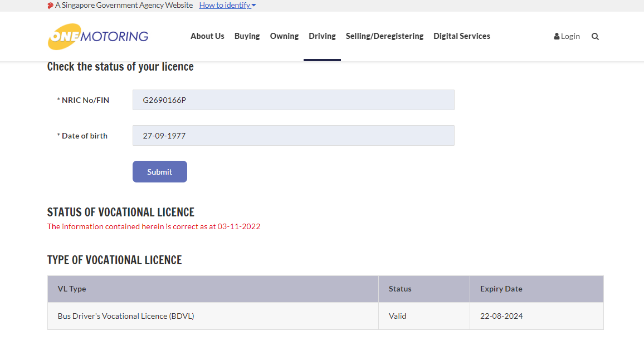Open search with the magnifier icon
The height and width of the screenshot is (341, 644).
595,37
